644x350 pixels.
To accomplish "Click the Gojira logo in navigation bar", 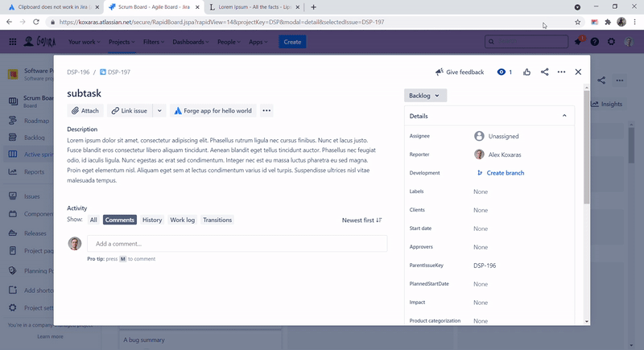I will (39, 42).
